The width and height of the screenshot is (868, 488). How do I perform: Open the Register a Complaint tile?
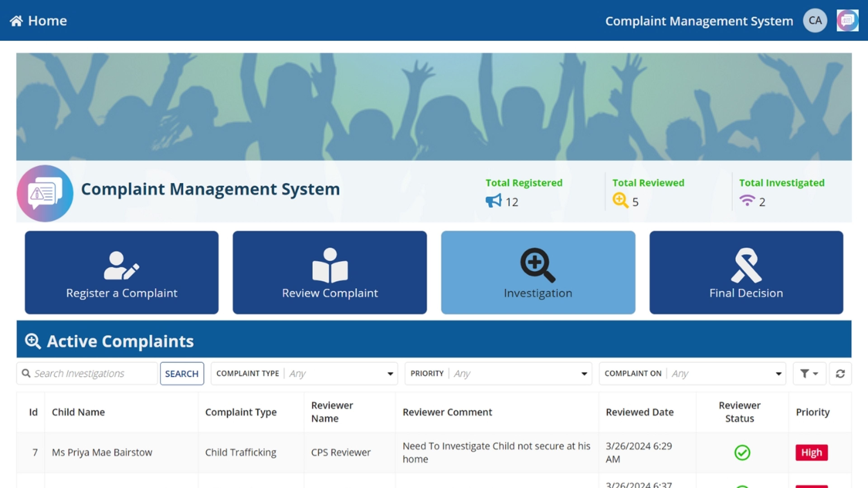122,272
